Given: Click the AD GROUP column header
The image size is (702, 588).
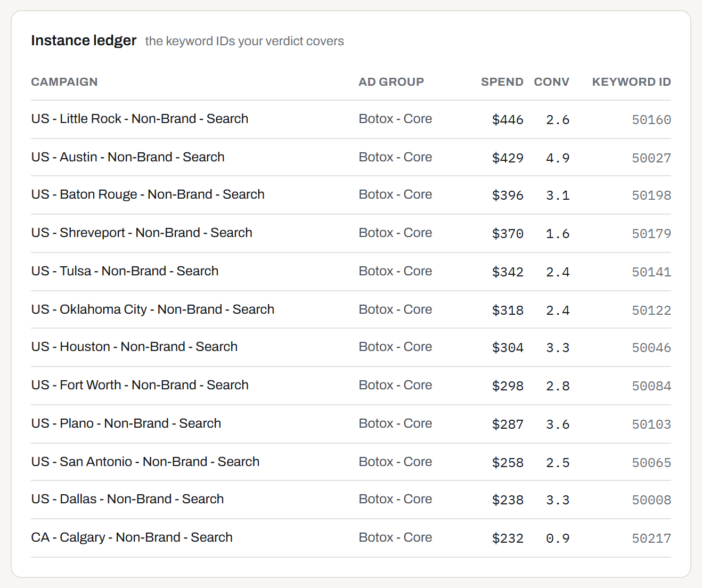Looking at the screenshot, I should [x=391, y=82].
